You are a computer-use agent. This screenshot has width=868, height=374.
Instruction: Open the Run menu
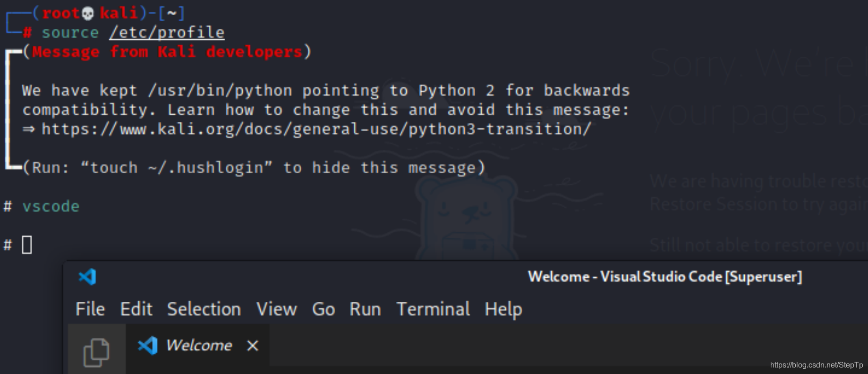pyautogui.click(x=365, y=309)
